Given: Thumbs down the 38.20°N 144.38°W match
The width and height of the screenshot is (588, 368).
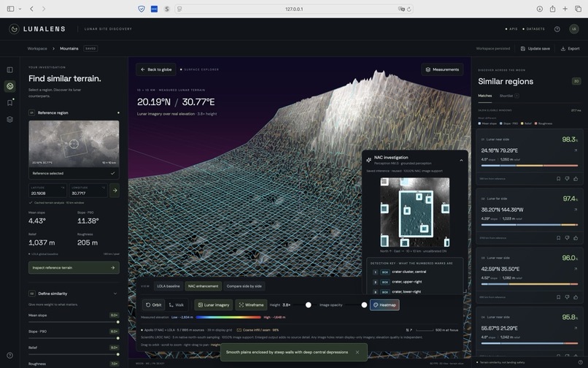Looking at the screenshot, I should click(567, 238).
